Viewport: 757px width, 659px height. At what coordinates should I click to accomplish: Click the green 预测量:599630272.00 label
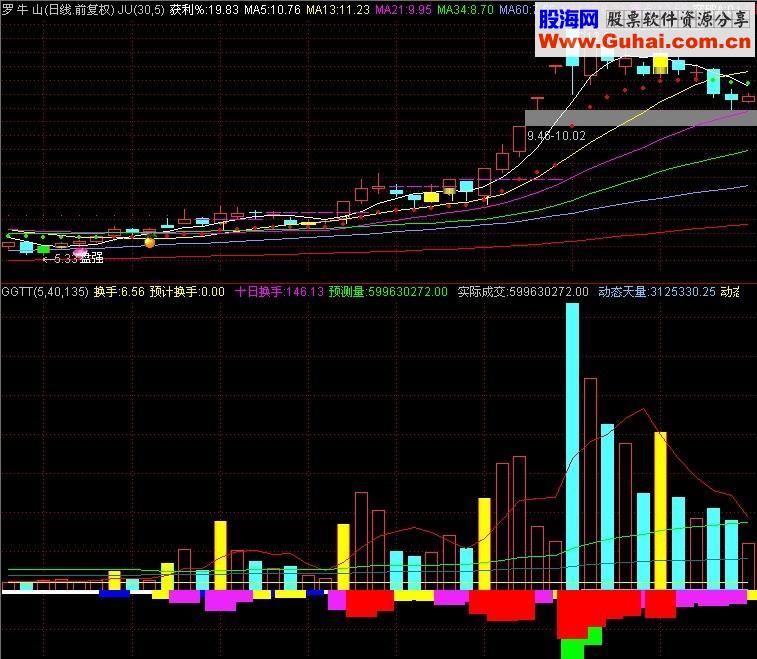tap(388, 292)
